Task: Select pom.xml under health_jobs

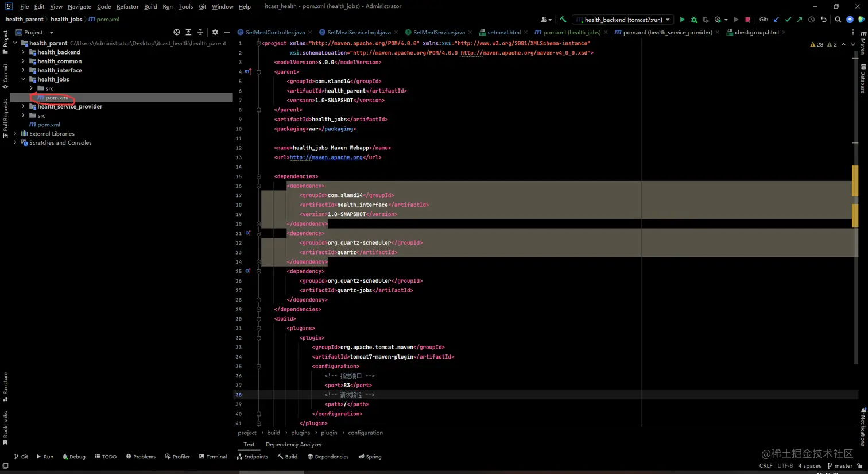Action: tap(122, 98)
